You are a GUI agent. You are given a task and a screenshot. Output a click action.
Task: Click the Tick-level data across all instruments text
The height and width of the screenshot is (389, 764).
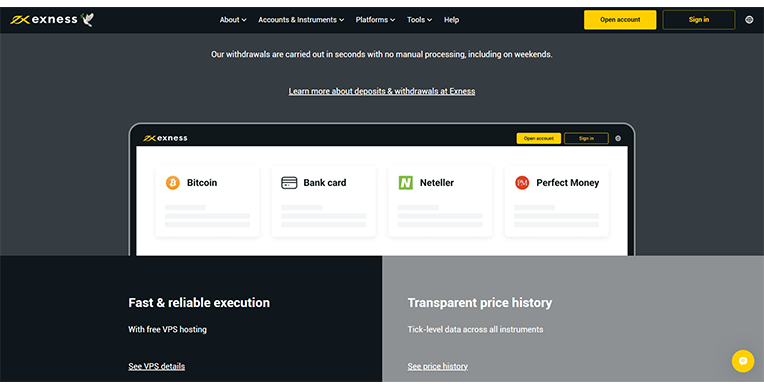(x=475, y=330)
